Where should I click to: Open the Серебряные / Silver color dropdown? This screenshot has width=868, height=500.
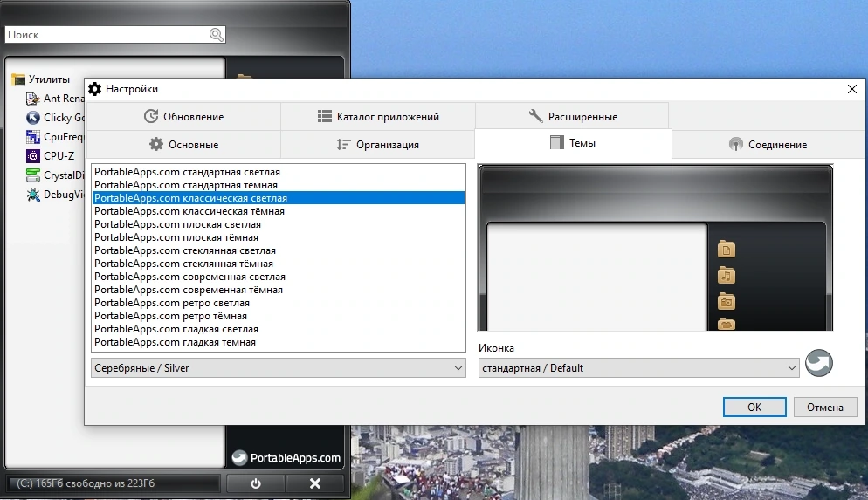279,368
